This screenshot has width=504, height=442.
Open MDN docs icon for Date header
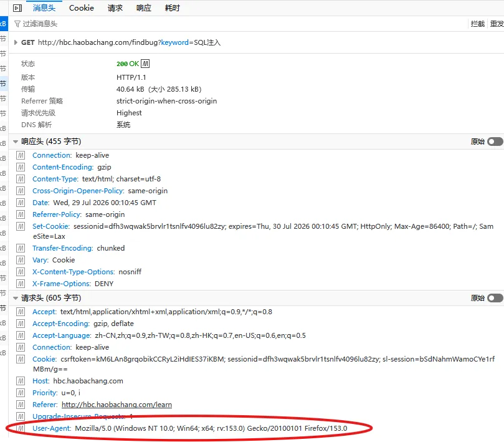[x=21, y=203]
